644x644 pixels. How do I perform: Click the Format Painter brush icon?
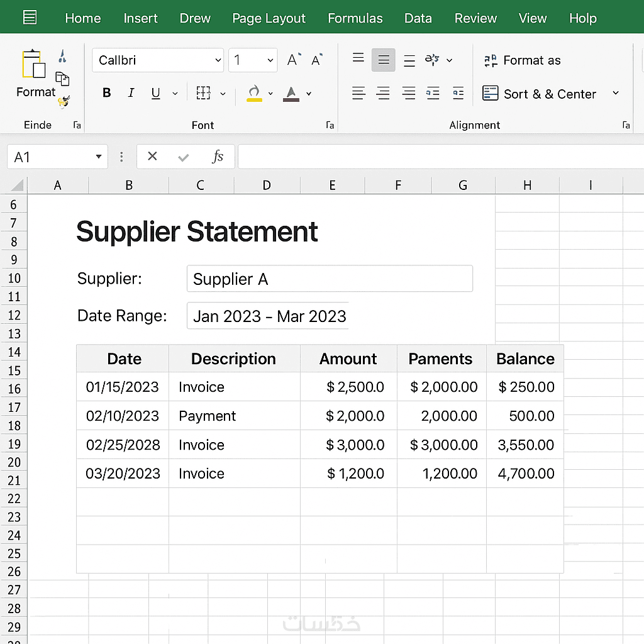pos(64,101)
